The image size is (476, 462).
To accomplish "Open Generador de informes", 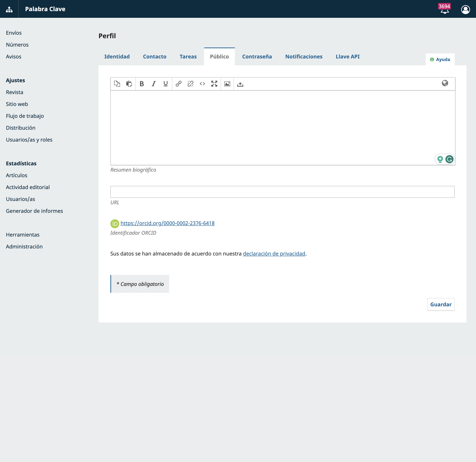I will pyautogui.click(x=35, y=211).
